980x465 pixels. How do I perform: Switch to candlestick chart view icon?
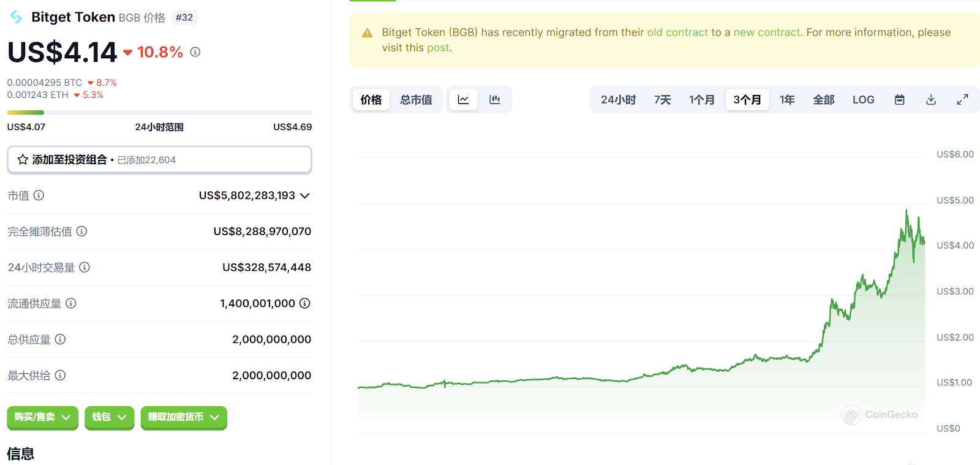coord(495,100)
